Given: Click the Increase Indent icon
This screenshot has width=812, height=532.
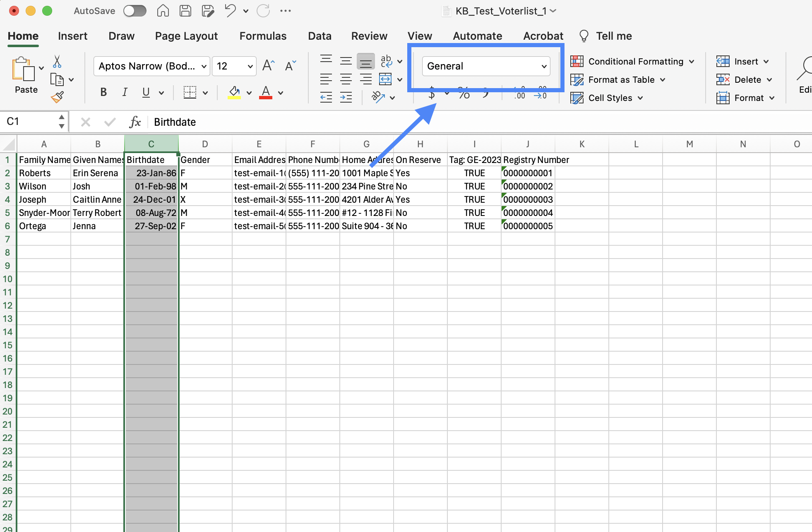Looking at the screenshot, I should pyautogui.click(x=346, y=98).
